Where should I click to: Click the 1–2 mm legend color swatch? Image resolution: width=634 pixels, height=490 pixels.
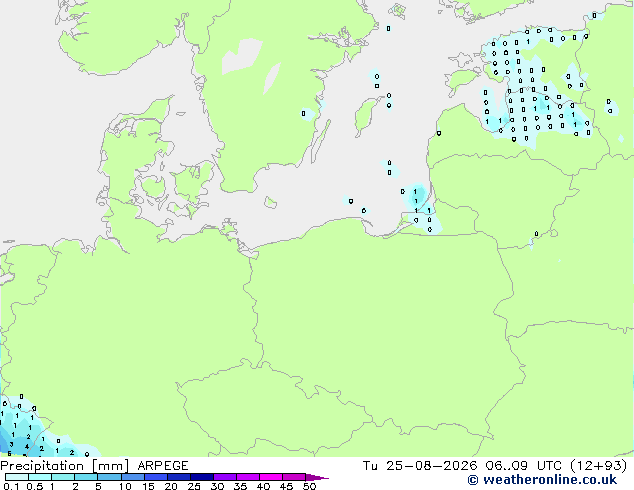pyautogui.click(x=63, y=477)
